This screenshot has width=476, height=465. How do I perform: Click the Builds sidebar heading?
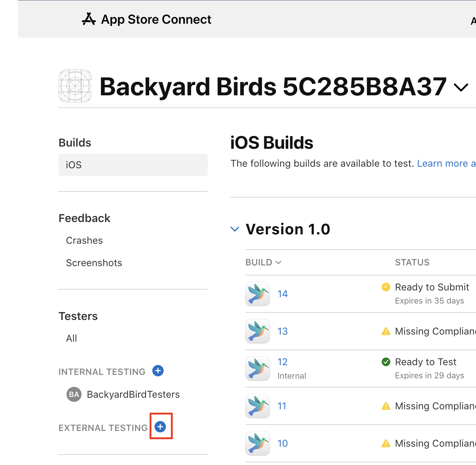75,143
